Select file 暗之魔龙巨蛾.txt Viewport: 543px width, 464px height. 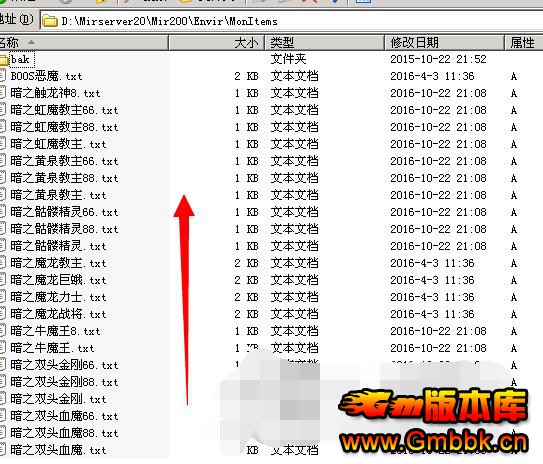[58, 280]
